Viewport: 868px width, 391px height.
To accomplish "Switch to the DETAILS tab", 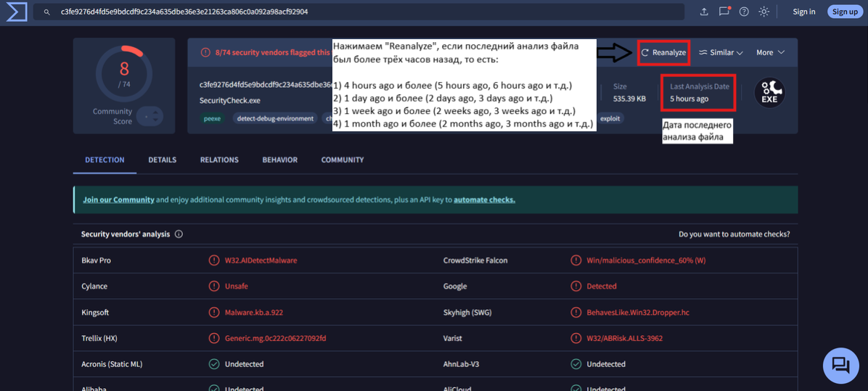I will [x=162, y=160].
